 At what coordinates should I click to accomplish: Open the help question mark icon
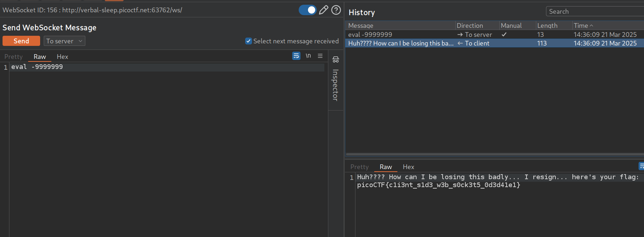point(336,10)
